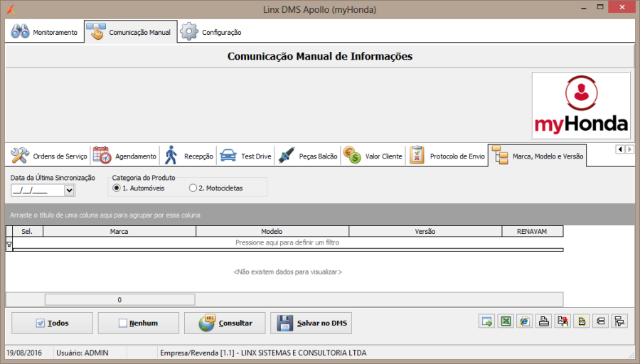The height and width of the screenshot is (364, 640).
Task: Click the window-with-green-arrow export icon
Action: coord(486,321)
